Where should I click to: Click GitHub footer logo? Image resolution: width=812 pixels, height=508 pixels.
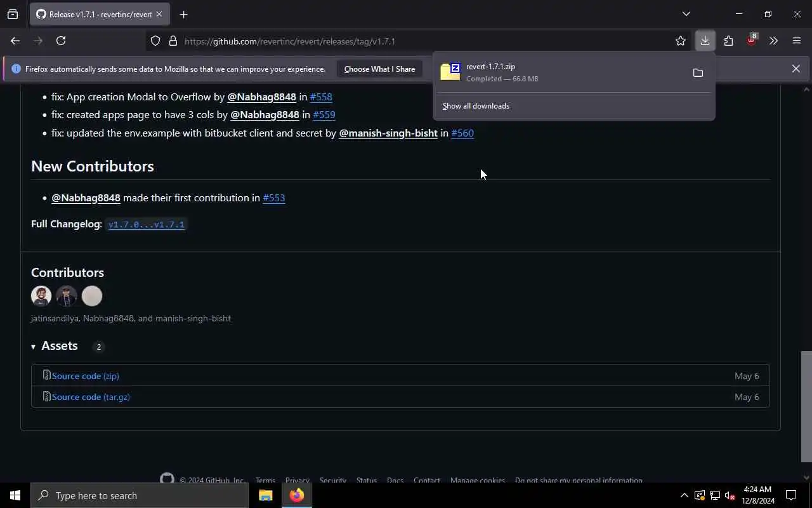click(x=167, y=479)
